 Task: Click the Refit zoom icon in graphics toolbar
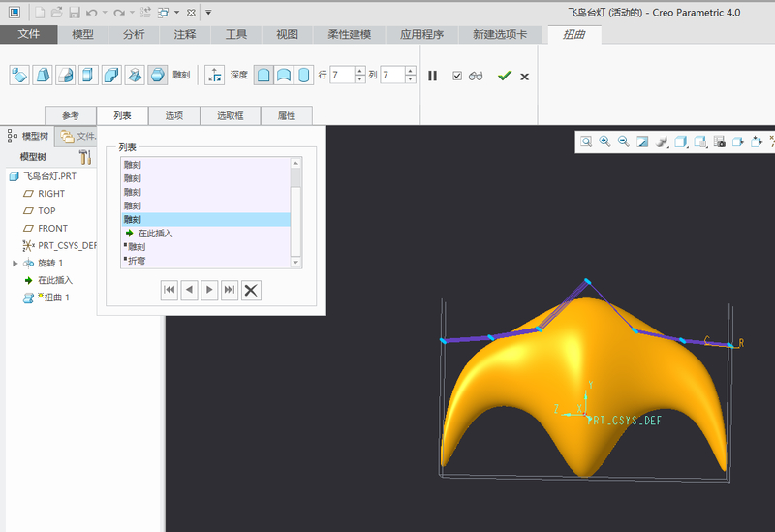(586, 141)
